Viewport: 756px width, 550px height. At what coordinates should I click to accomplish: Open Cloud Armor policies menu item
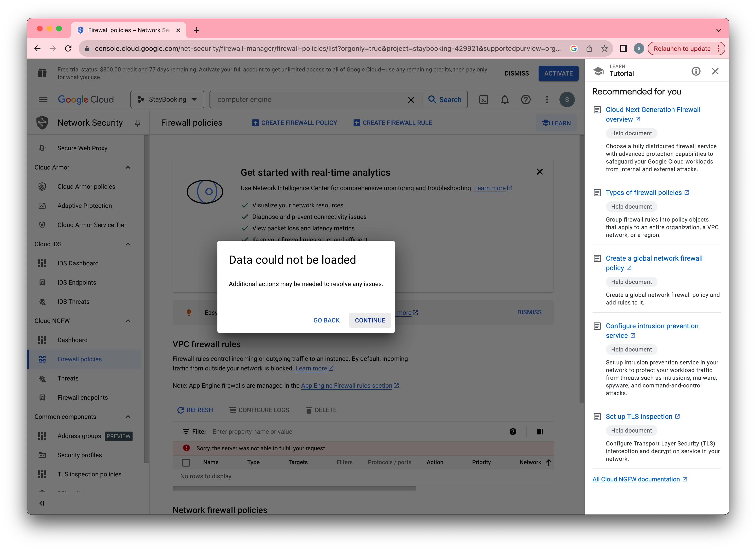86,187
